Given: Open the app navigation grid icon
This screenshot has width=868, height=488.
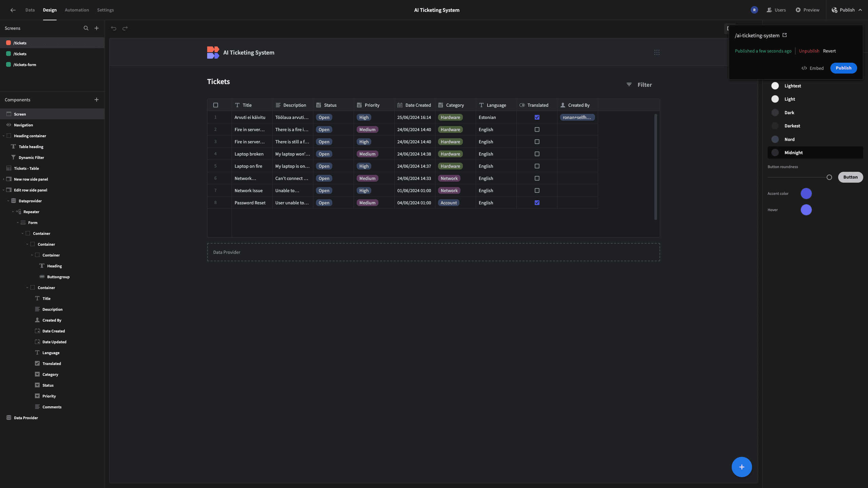Looking at the screenshot, I should [657, 53].
